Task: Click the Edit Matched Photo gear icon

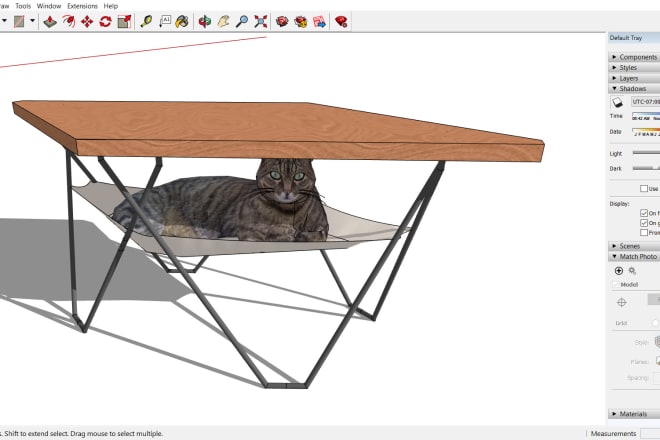Action: click(x=632, y=271)
